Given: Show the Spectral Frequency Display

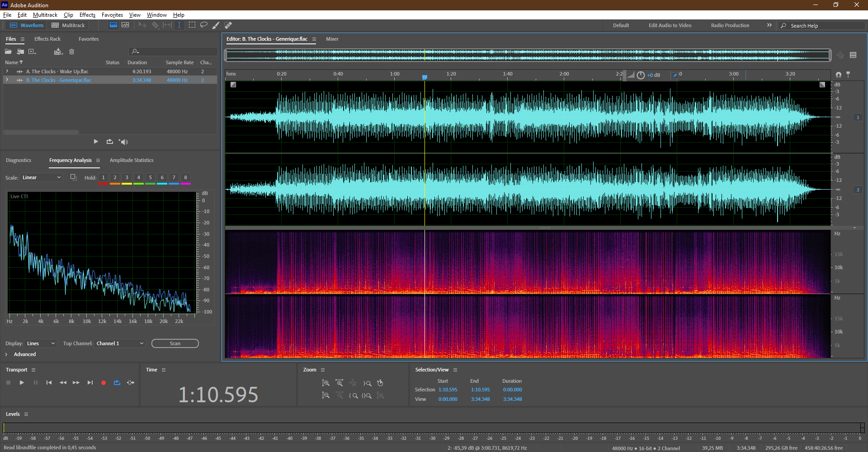Looking at the screenshot, I should click(x=113, y=25).
